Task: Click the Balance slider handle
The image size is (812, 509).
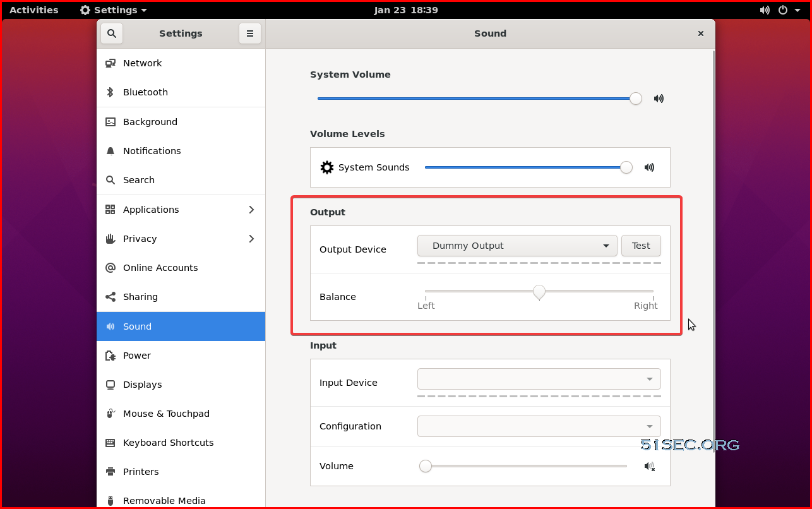Action: 539,292
